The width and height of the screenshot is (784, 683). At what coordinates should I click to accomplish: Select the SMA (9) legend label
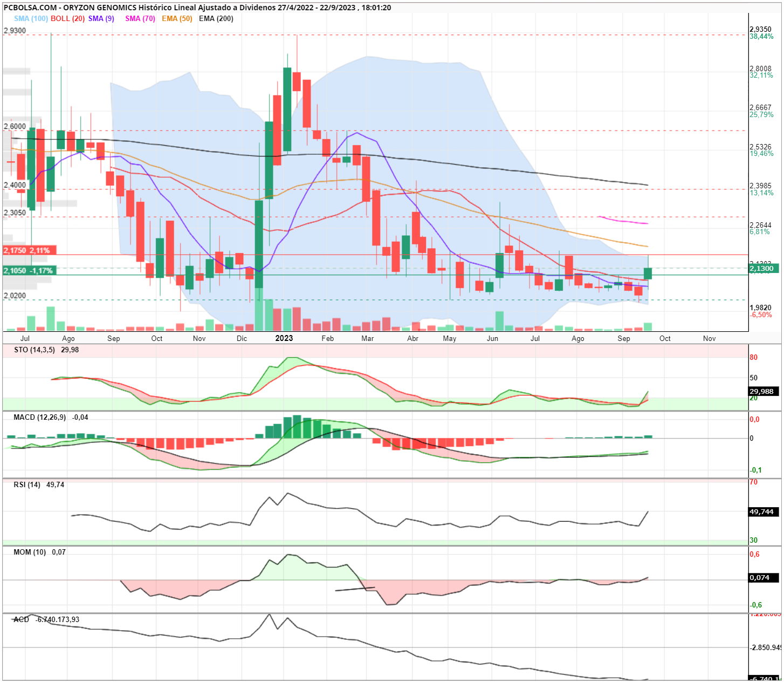101,18
